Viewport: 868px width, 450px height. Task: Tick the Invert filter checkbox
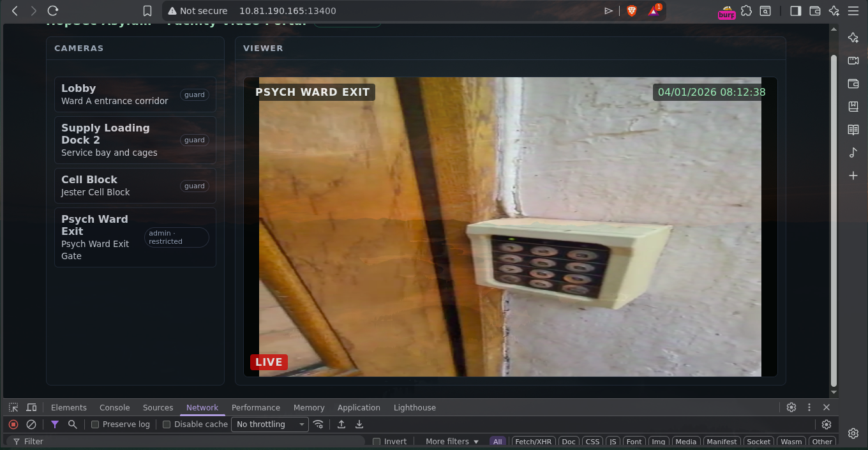coord(377,442)
